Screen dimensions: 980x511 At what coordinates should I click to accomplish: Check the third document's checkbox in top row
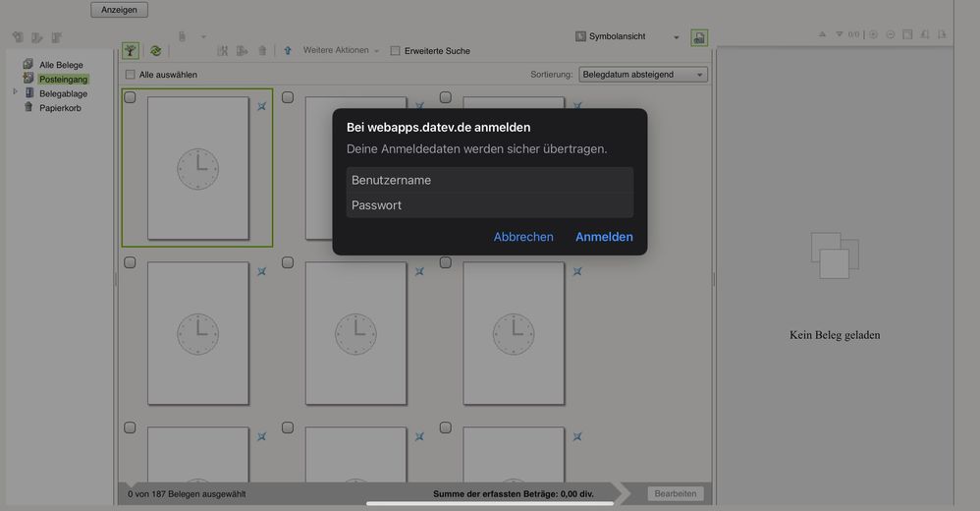click(445, 97)
